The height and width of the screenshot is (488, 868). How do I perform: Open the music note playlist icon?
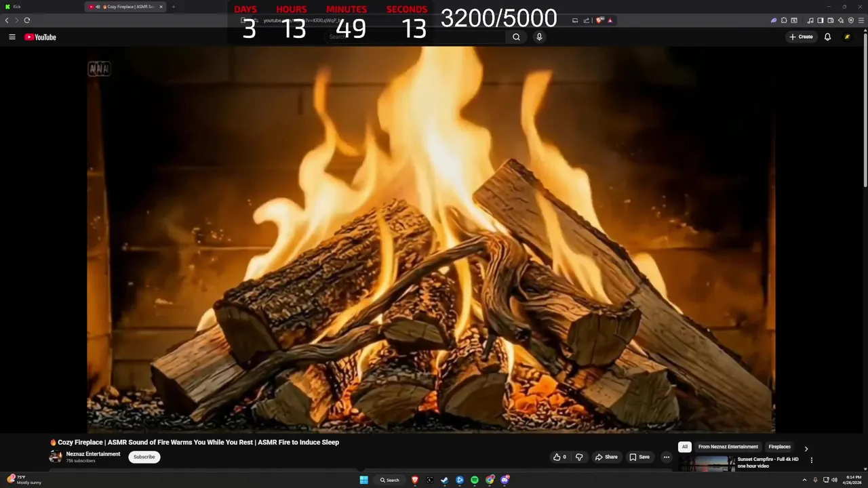click(810, 20)
